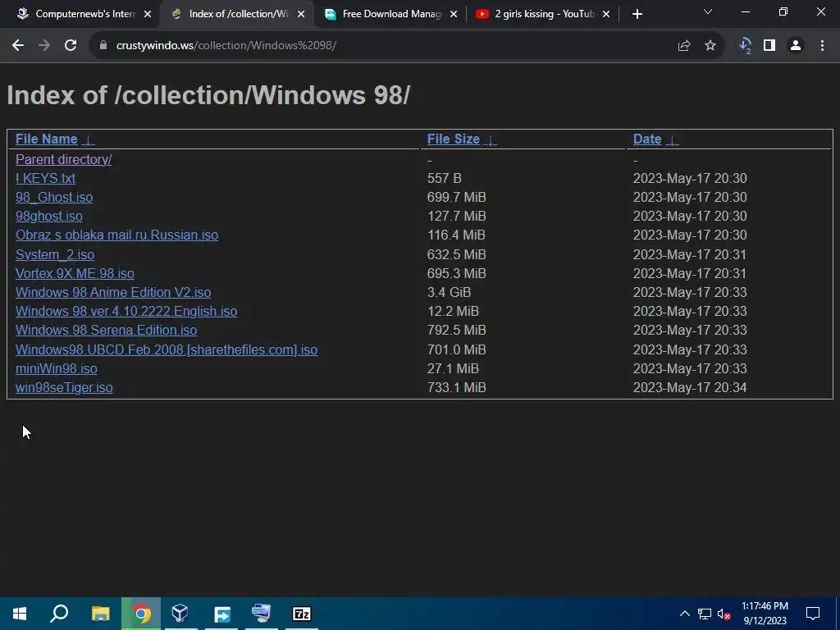
Task: Click the muted volume tray icon
Action: click(724, 614)
